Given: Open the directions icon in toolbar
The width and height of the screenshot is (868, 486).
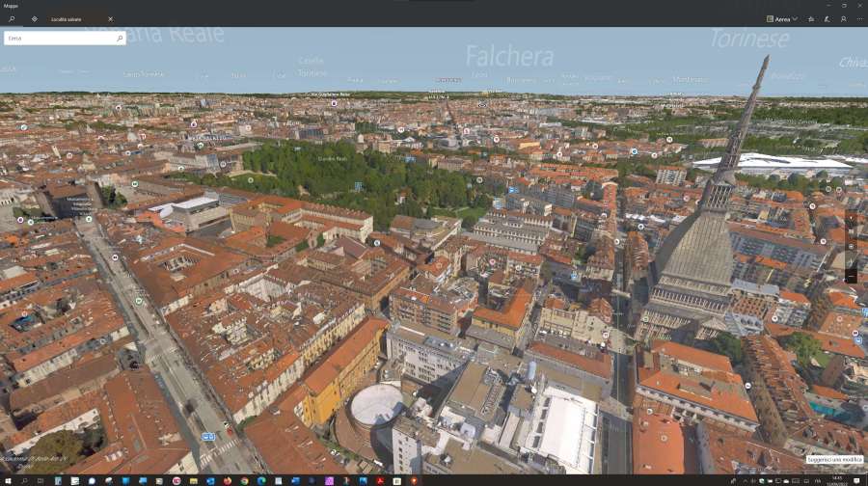Looking at the screenshot, I should click(35, 18).
